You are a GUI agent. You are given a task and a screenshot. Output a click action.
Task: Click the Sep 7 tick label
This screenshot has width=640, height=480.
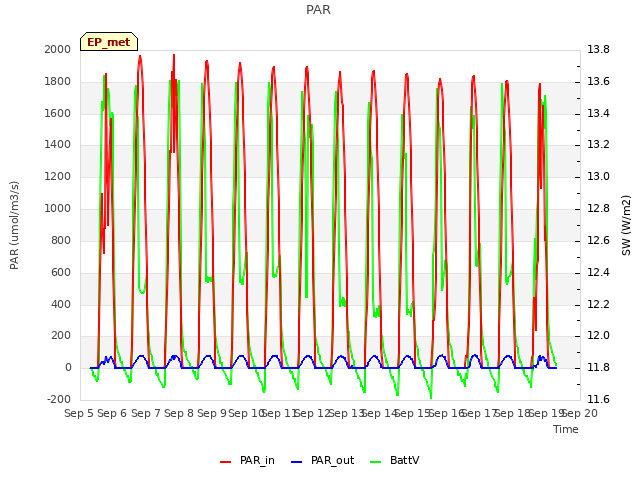coord(146,413)
